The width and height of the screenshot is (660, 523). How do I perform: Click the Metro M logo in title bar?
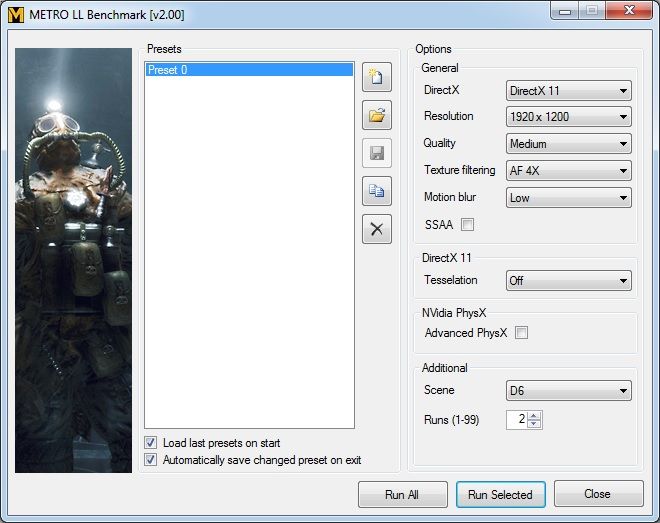pyautogui.click(x=14, y=14)
